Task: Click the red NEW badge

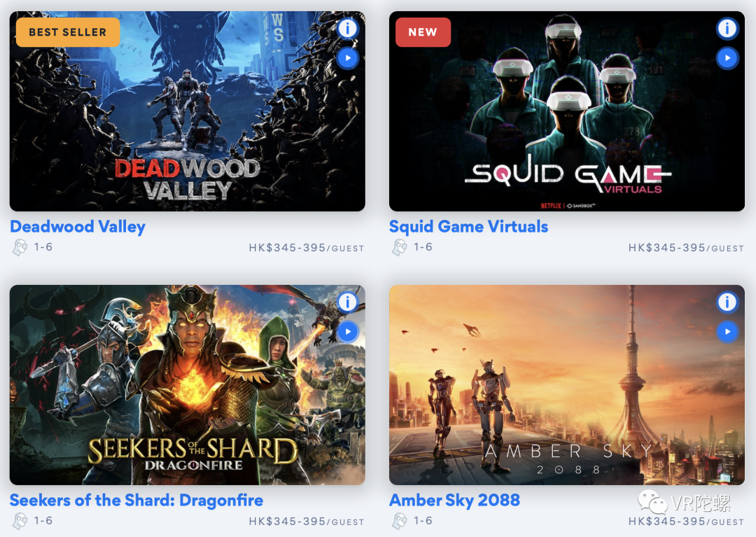Action: [423, 32]
